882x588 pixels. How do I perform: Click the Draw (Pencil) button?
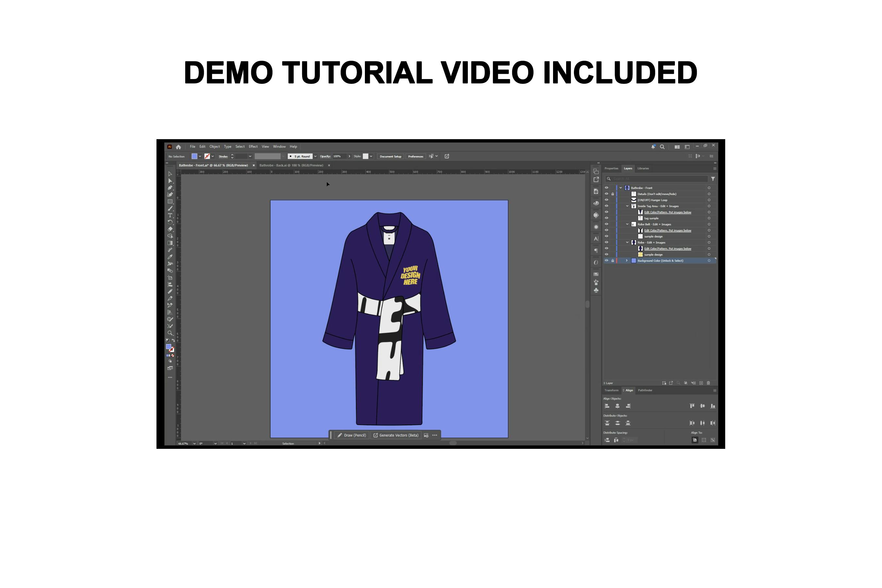(352, 435)
